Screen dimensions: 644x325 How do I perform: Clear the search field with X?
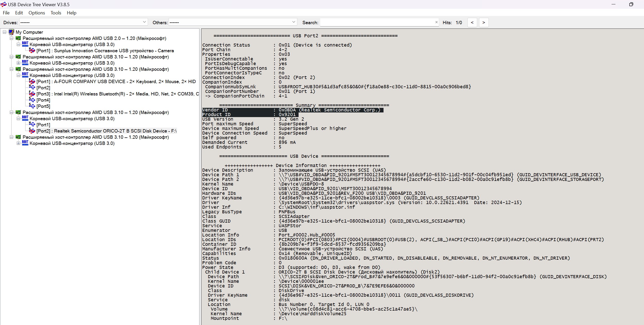[x=436, y=22]
